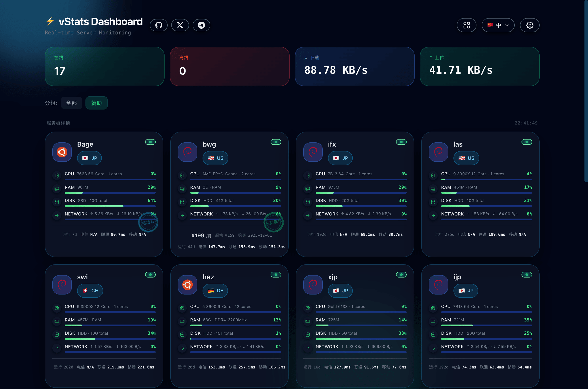Click the Debian logo on bwg card
The image size is (588, 389).
[187, 152]
